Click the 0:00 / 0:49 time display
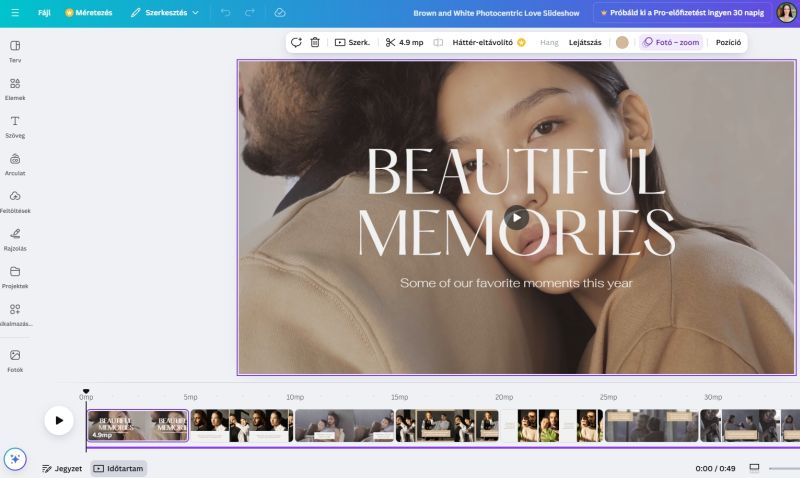Viewport: 800px width, 478px height. [x=715, y=468]
